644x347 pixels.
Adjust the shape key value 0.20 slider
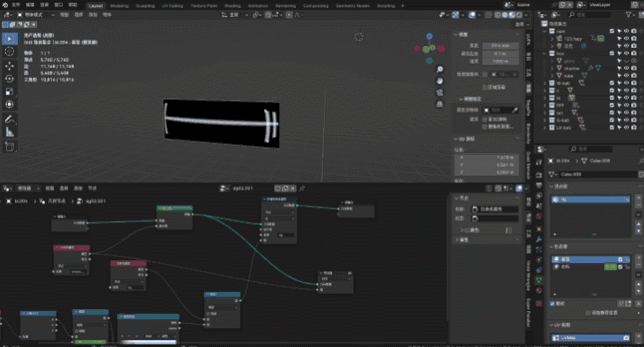coord(610,266)
